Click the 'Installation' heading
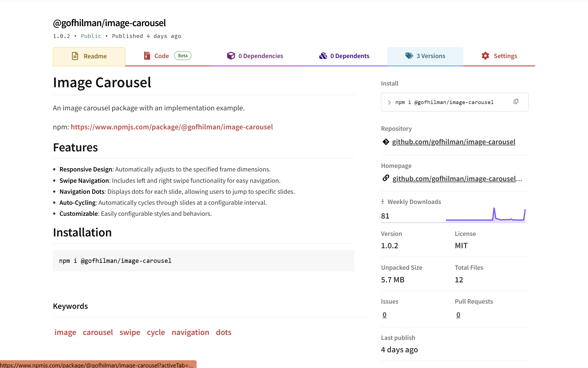Image resolution: width=588 pixels, height=368 pixels. 82,233
